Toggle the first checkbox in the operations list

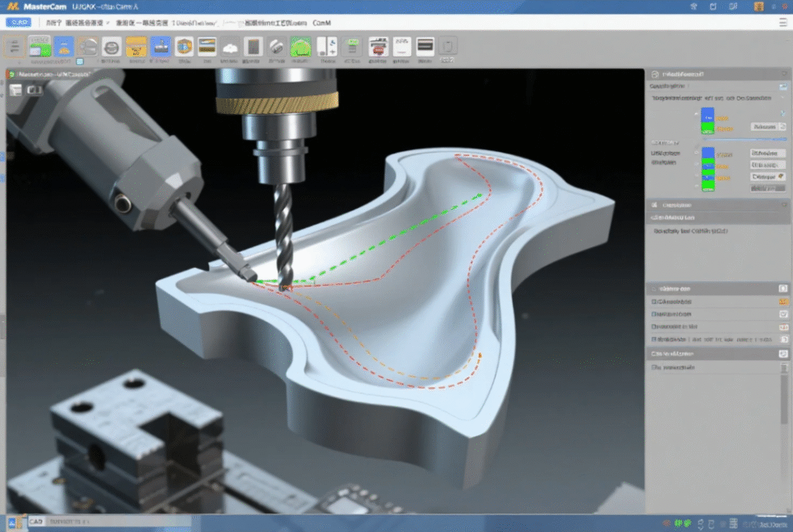tap(654, 301)
